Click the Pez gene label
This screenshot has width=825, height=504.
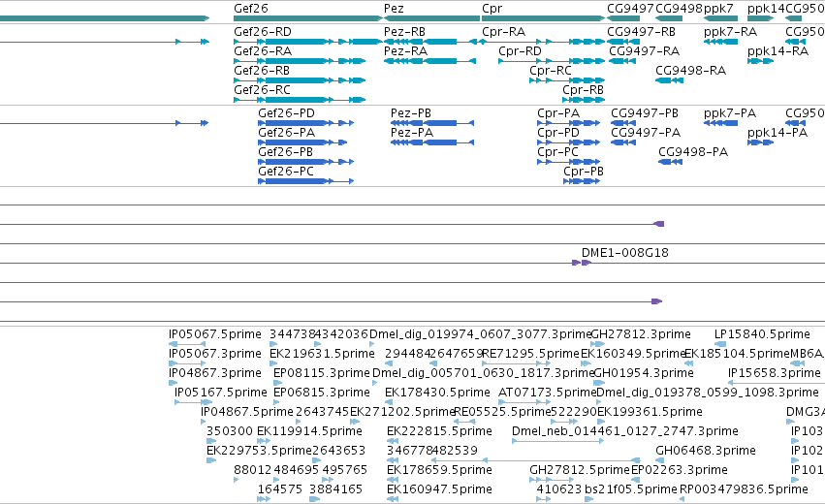tap(395, 9)
